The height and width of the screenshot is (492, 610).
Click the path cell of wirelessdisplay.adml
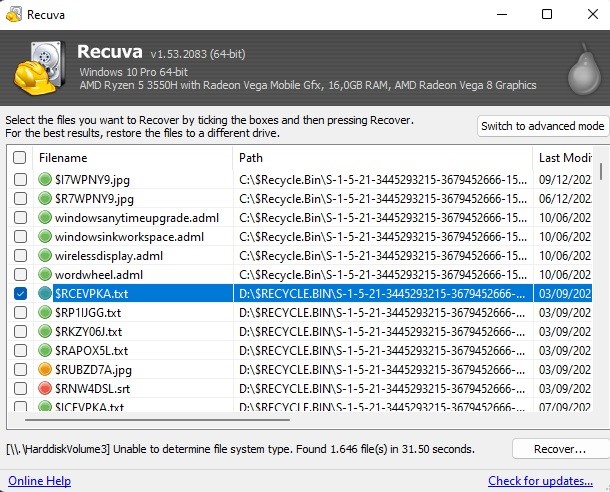(383, 256)
